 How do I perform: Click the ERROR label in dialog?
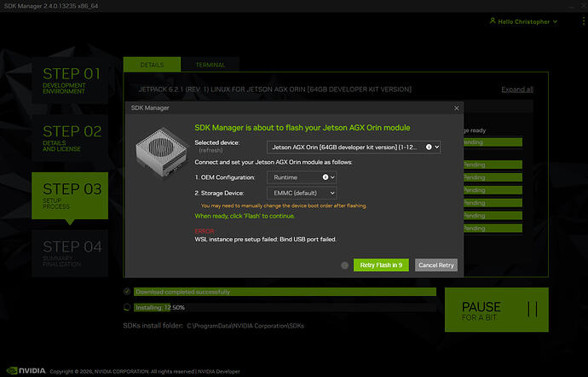[x=205, y=231]
